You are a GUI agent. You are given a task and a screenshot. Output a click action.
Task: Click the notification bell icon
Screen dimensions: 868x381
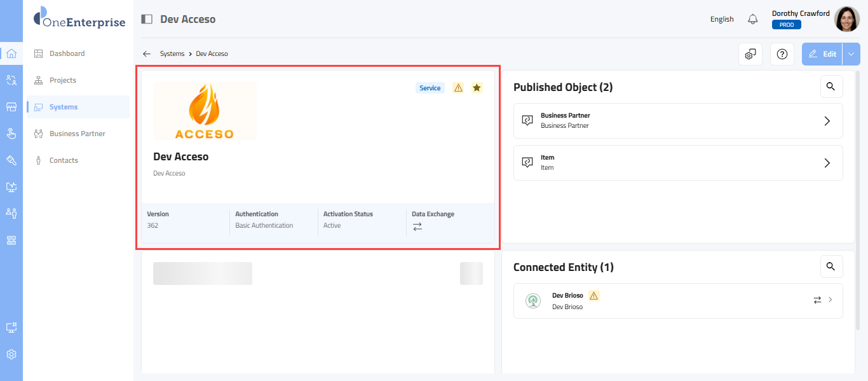tap(753, 19)
